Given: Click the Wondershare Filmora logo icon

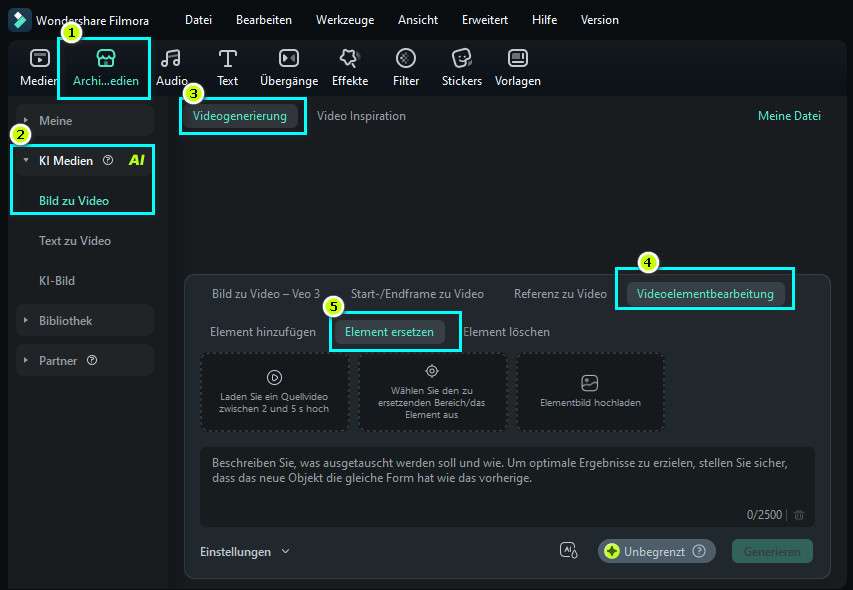Looking at the screenshot, I should pos(19,20).
